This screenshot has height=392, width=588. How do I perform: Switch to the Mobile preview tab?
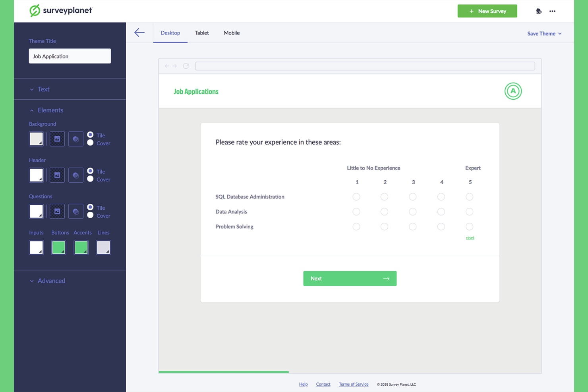coord(232,33)
